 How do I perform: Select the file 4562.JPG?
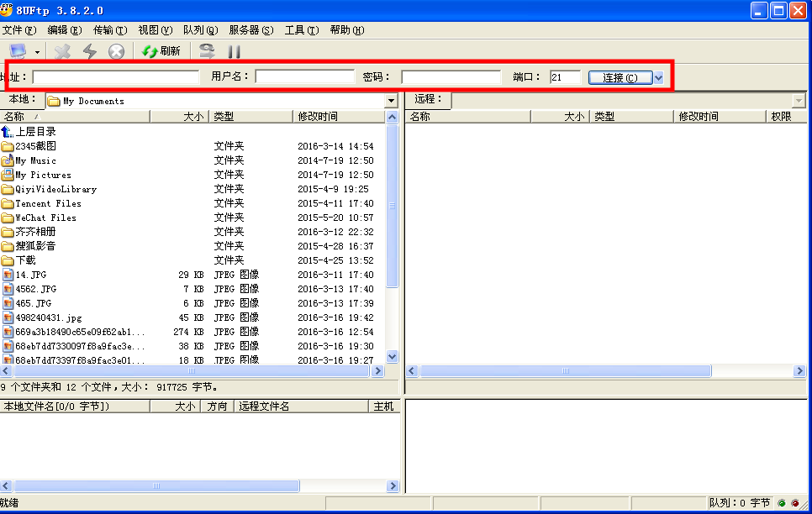point(29,289)
